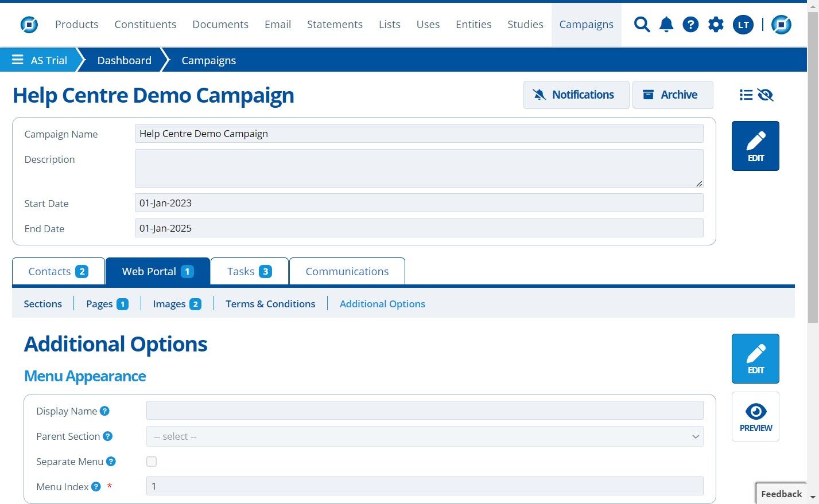The image size is (819, 504).
Task: Open the Feedback button
Action: (x=781, y=494)
